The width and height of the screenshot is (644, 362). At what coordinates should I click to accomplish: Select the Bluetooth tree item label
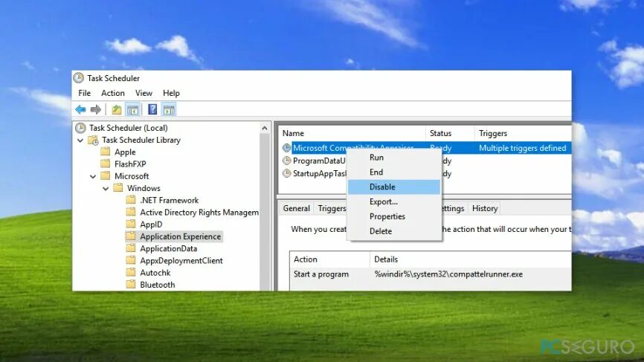pos(158,285)
